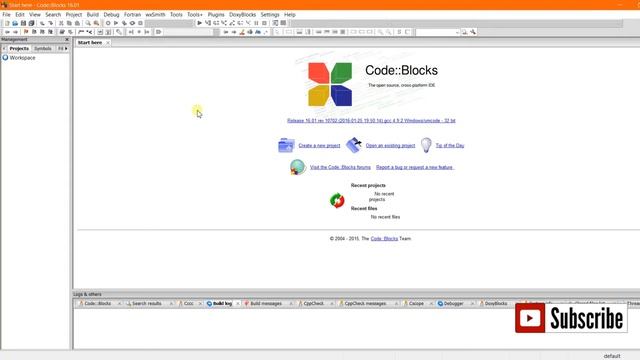The height and width of the screenshot is (360, 640).
Task: Open the Debug menu
Action: [111, 14]
